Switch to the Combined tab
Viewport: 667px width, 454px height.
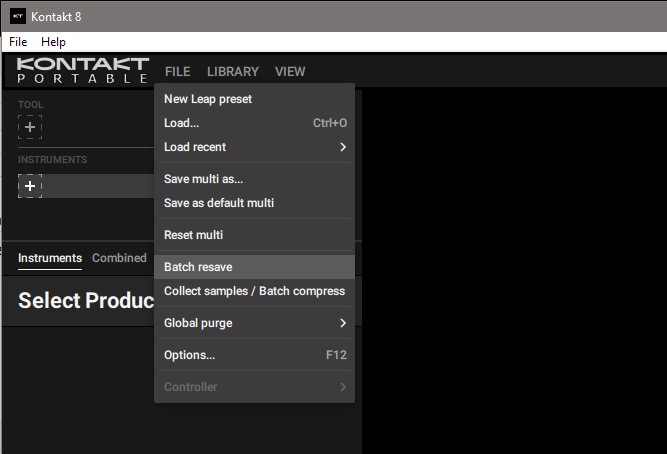tap(119, 258)
